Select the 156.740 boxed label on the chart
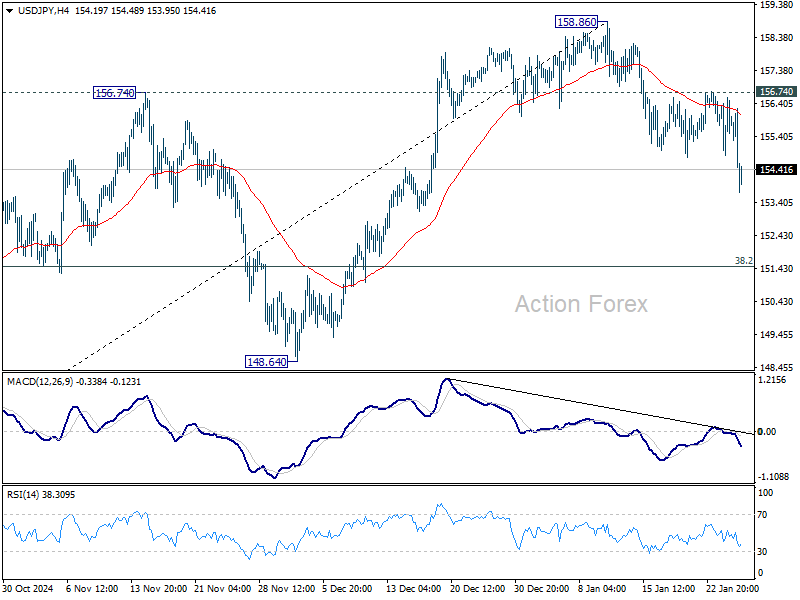The width and height of the screenshot is (800, 600). point(115,93)
